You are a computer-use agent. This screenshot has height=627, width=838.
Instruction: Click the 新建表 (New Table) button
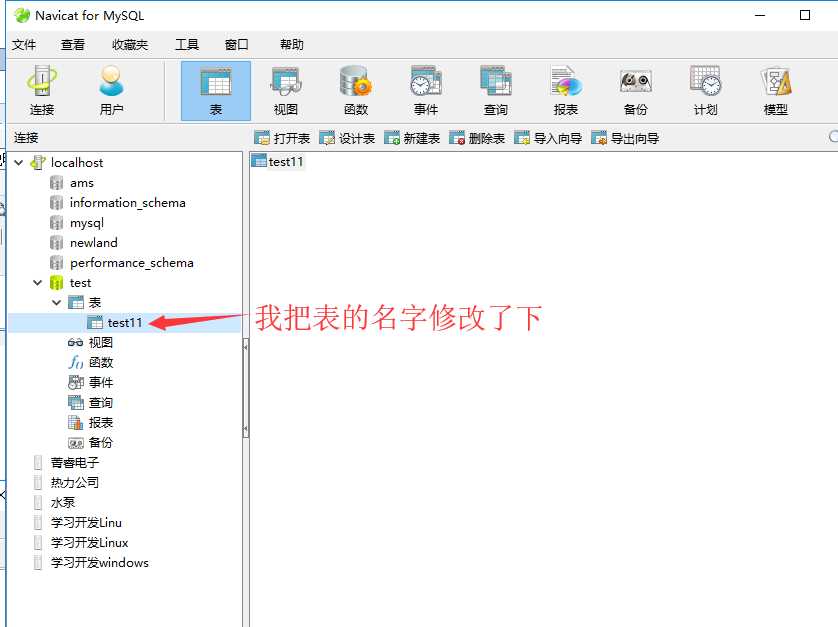(412, 138)
